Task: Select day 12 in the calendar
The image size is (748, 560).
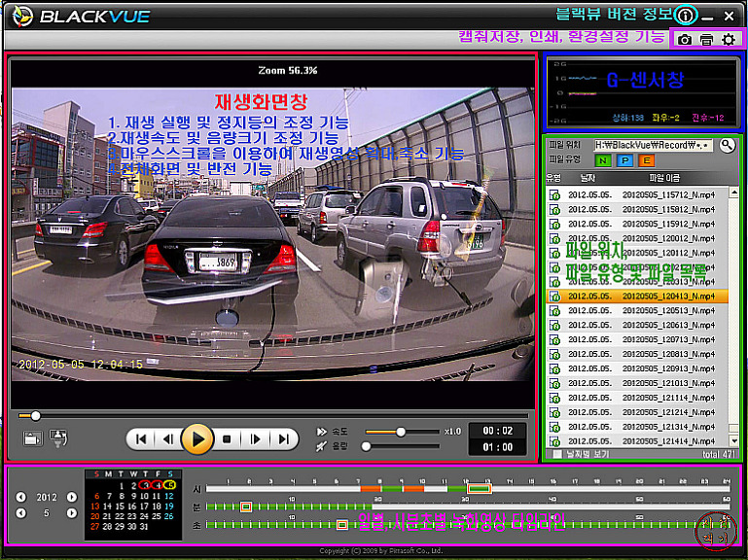Action: coord(169,496)
